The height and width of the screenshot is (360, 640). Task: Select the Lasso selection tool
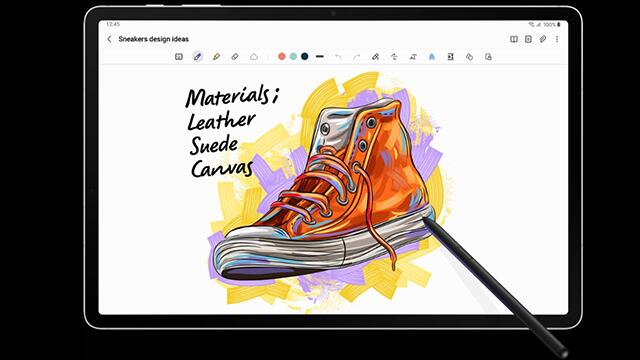click(254, 57)
